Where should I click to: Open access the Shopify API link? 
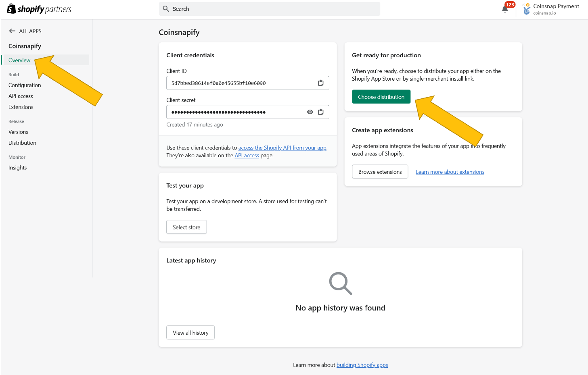pos(282,148)
